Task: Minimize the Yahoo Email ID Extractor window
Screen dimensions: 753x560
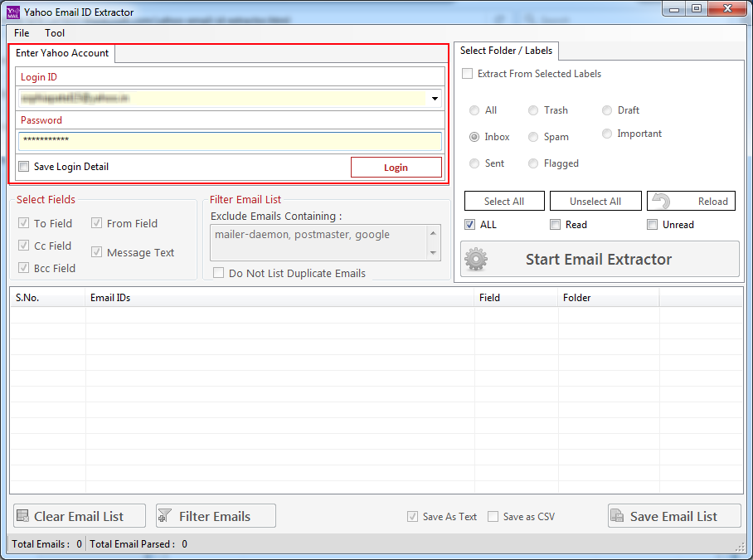Action: 674,9
